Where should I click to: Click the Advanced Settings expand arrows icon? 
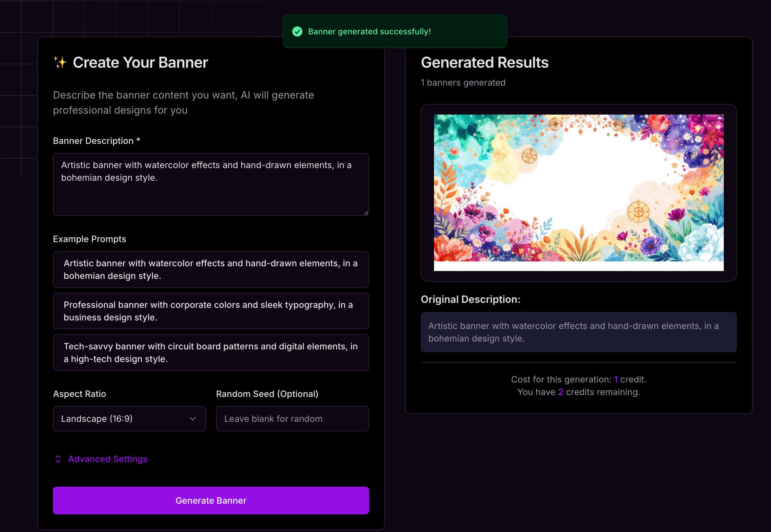coord(58,459)
